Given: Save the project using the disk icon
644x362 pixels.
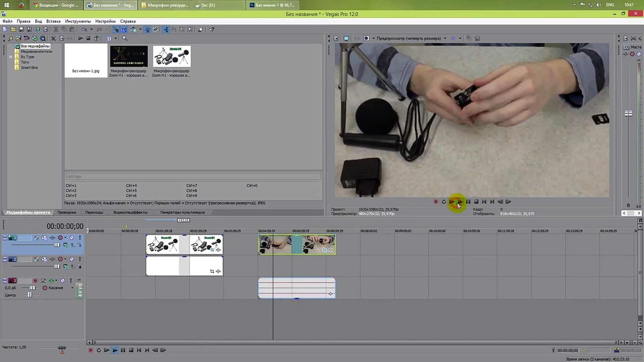Looking at the screenshot, I should coord(21,29).
